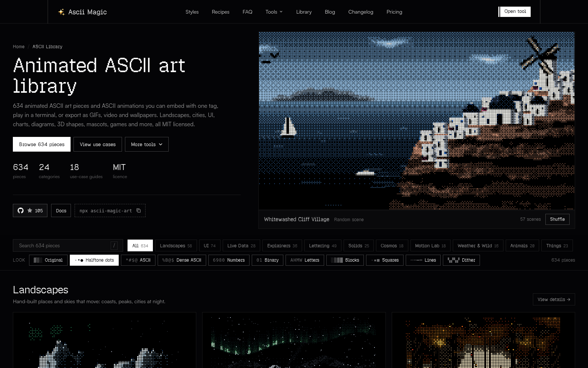Show the Lettering category
The width and height of the screenshot is (588, 368).
click(x=323, y=245)
